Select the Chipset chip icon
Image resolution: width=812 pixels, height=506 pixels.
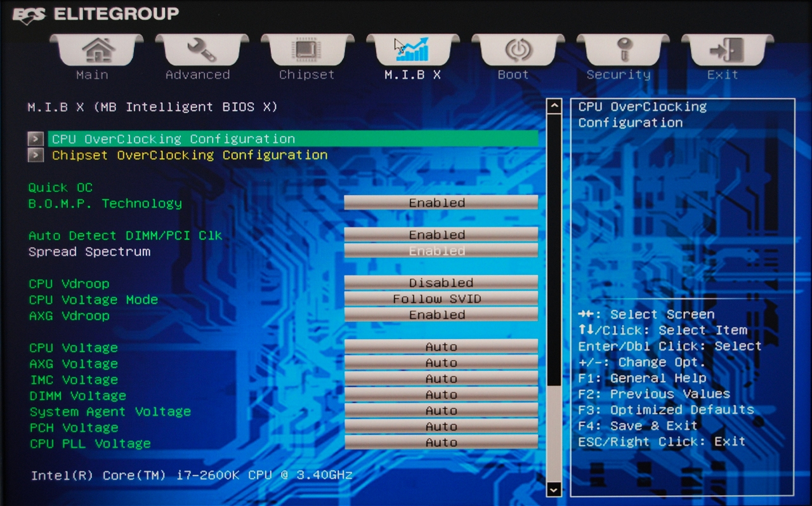[x=307, y=50]
